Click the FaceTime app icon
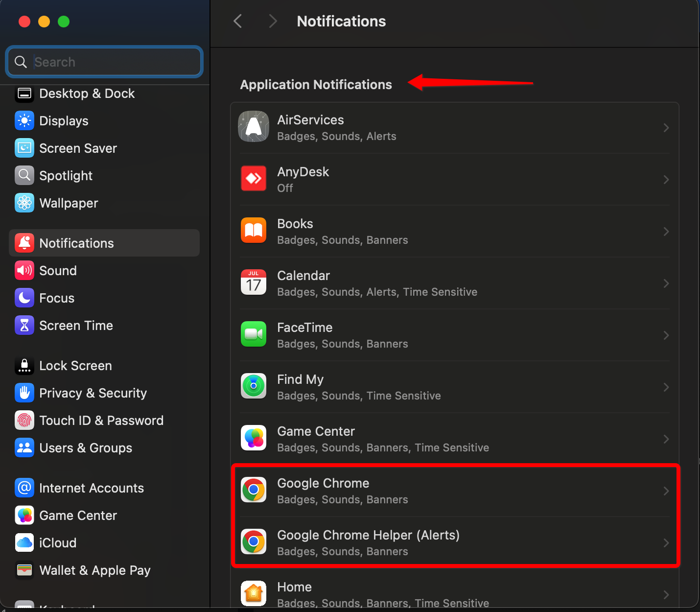700x612 pixels. pyautogui.click(x=254, y=334)
